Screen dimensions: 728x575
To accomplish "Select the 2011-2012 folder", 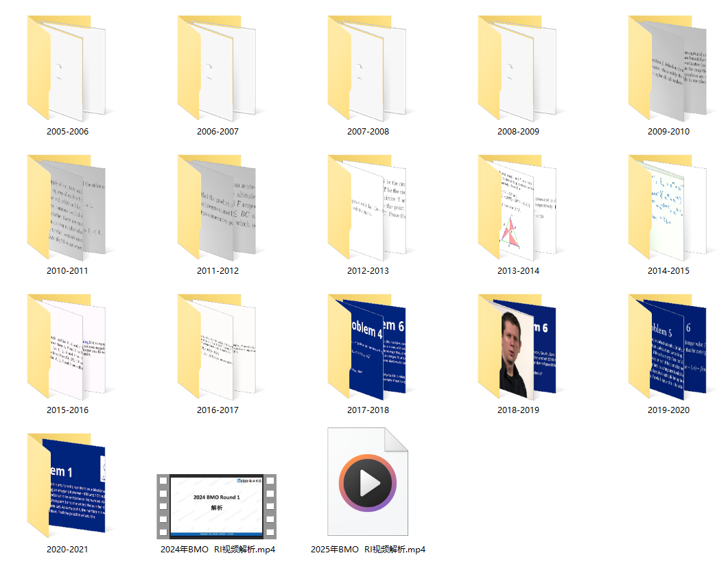I will coord(217,208).
